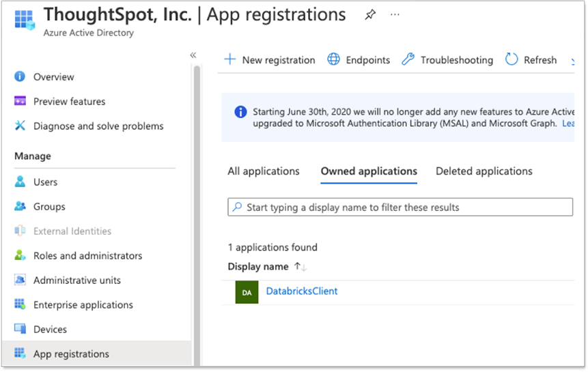
Task: Click the DatabricksClient DA app icon
Action: (247, 292)
